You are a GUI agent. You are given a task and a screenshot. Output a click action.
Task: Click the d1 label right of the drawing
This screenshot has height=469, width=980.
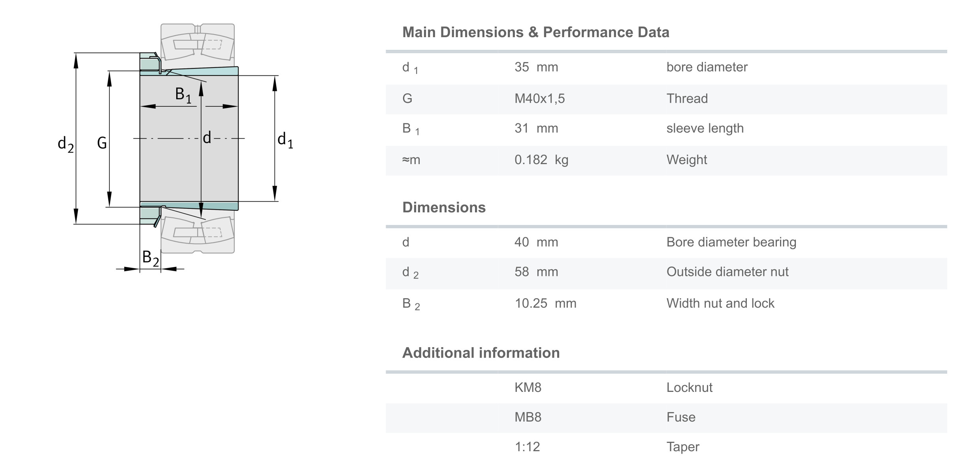point(285,140)
